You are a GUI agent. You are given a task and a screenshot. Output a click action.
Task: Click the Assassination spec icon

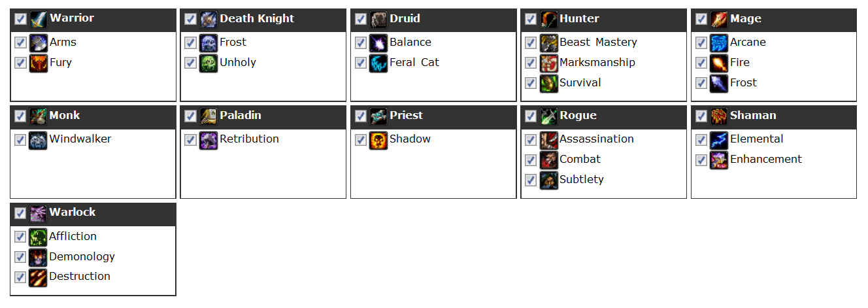[549, 140]
